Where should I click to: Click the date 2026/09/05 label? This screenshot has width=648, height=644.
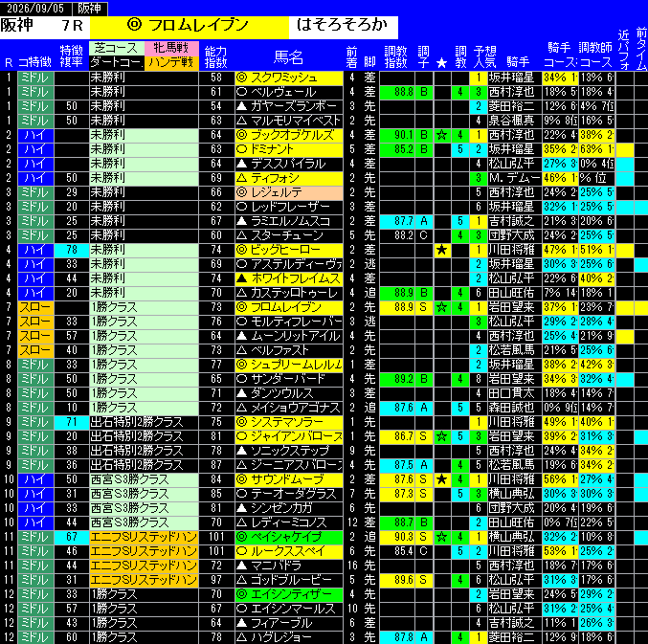coord(35,8)
